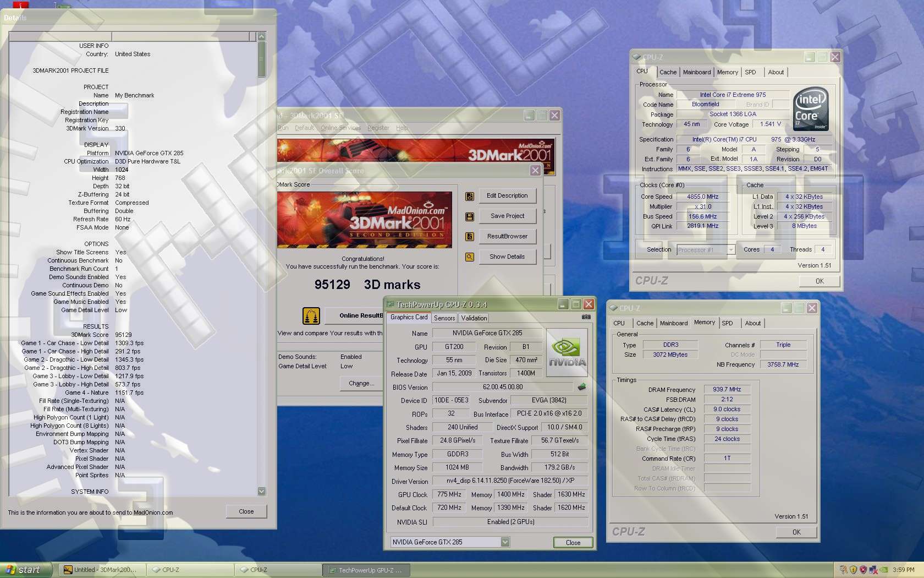Open the About tab in the lower CPU-Z window

(752, 323)
